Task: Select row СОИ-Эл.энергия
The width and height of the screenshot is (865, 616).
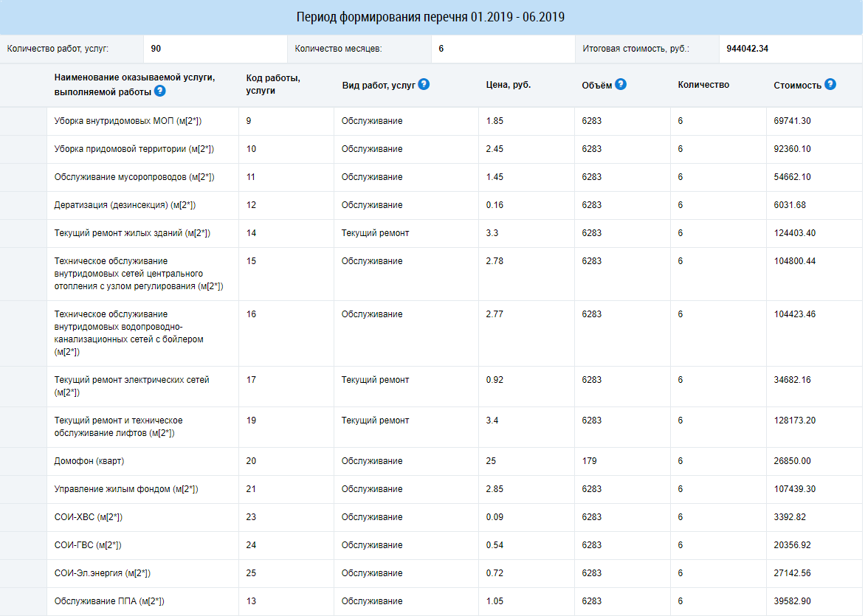Action: click(432, 573)
